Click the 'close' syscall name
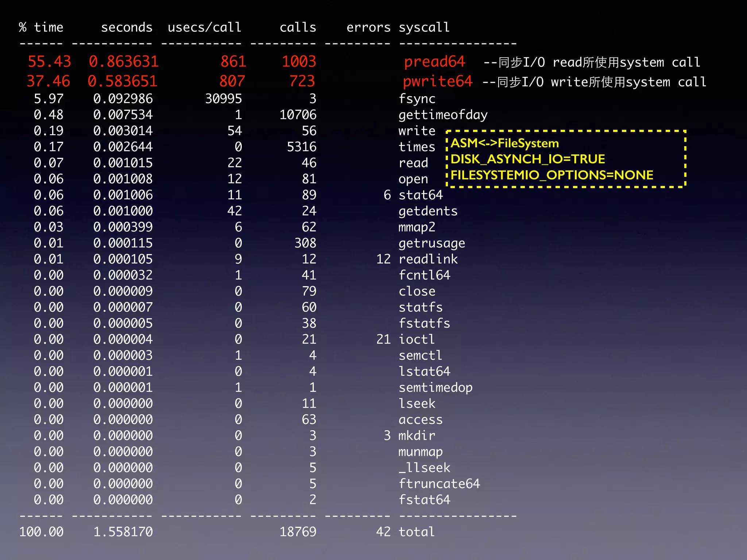Image resolution: width=747 pixels, height=560 pixels. [417, 291]
